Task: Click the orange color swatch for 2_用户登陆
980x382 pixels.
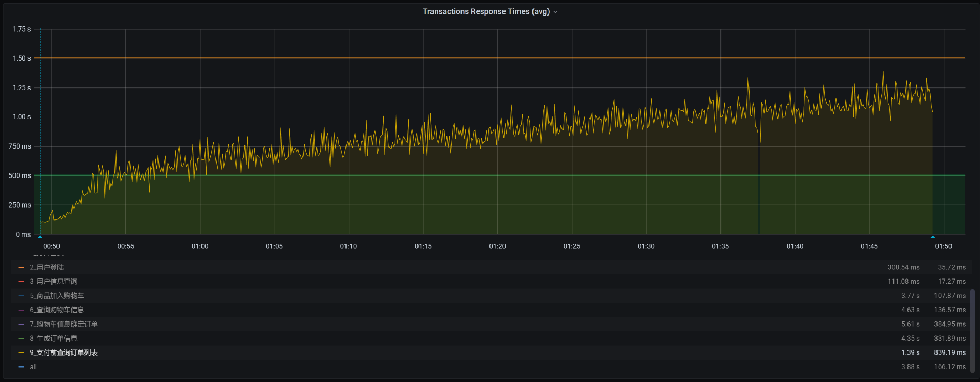Action: [x=21, y=268]
